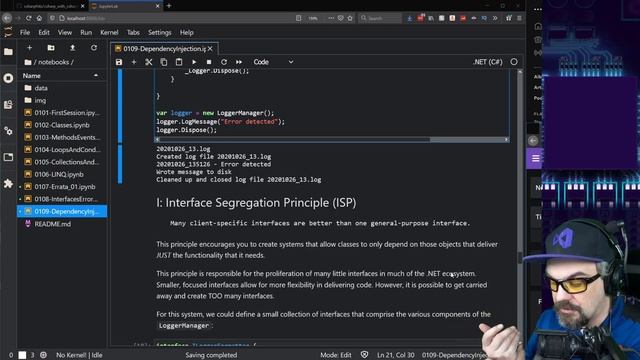Viewport: 640px width, 360px height.
Task: Restart kernel and run all cells
Action: coord(239,62)
